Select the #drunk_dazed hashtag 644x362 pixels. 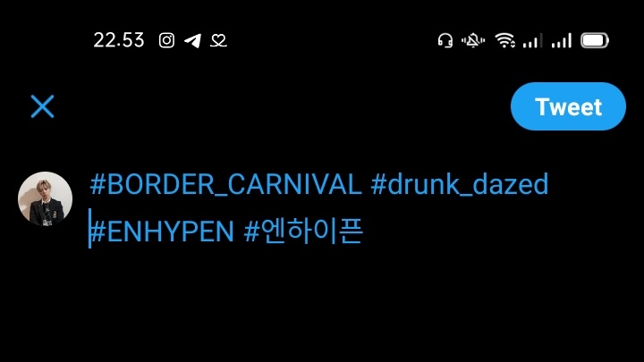tap(460, 184)
